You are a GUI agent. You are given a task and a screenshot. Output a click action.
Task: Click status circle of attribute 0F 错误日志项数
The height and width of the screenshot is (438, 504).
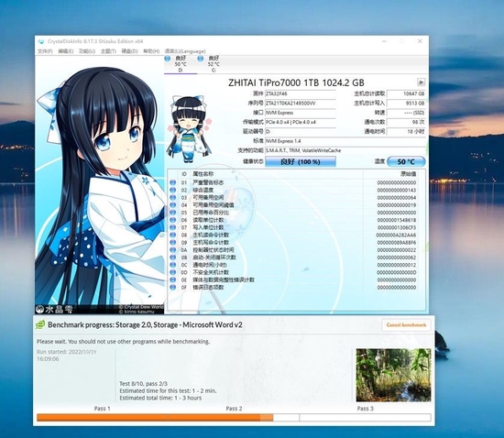click(x=173, y=287)
